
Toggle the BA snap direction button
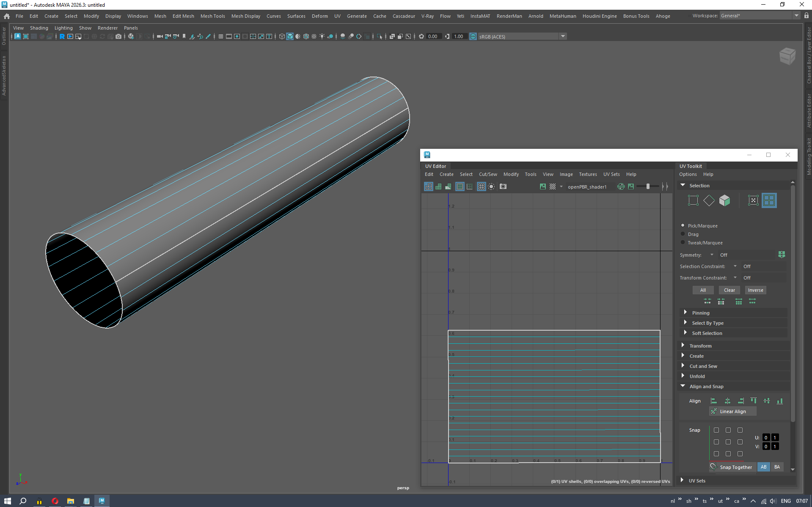[x=777, y=467]
